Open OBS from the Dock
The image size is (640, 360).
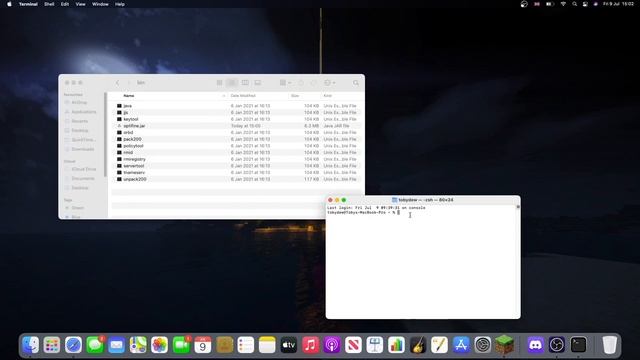point(557,345)
